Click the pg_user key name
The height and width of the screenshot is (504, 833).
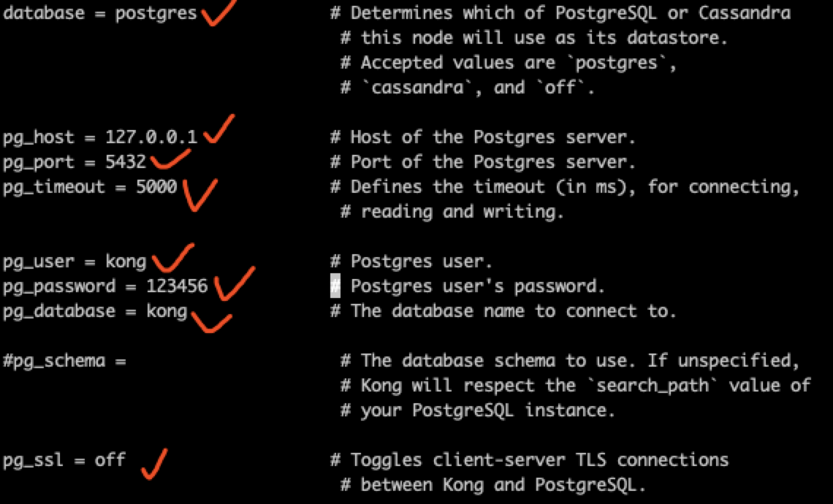tap(38, 261)
